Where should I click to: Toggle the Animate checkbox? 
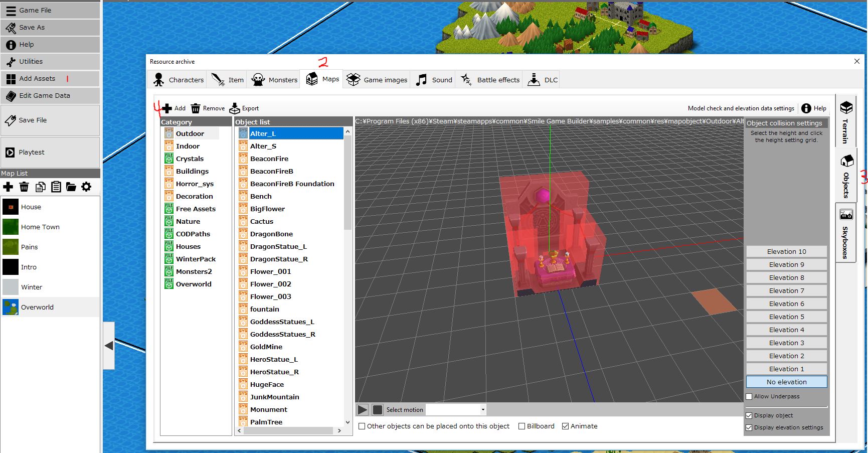[565, 426]
